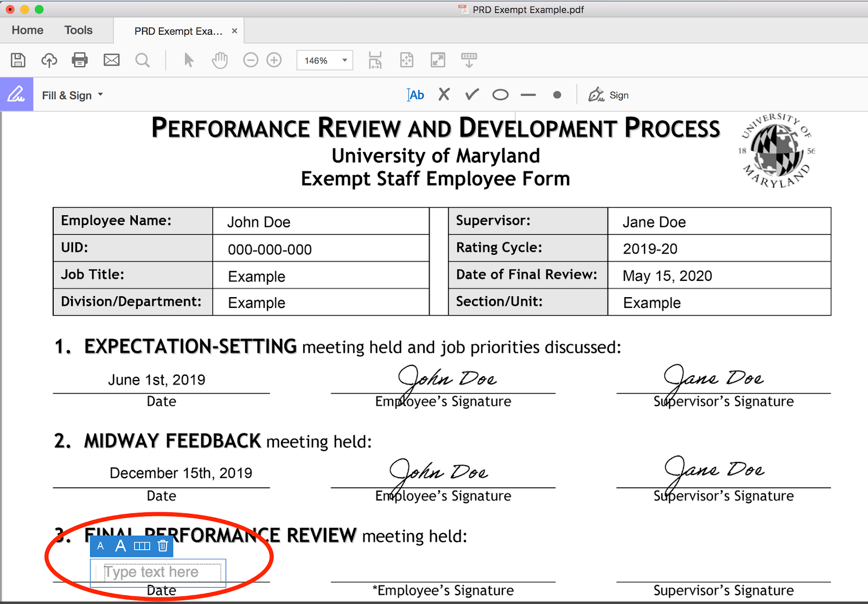Zoom out with the minus button

pos(251,60)
